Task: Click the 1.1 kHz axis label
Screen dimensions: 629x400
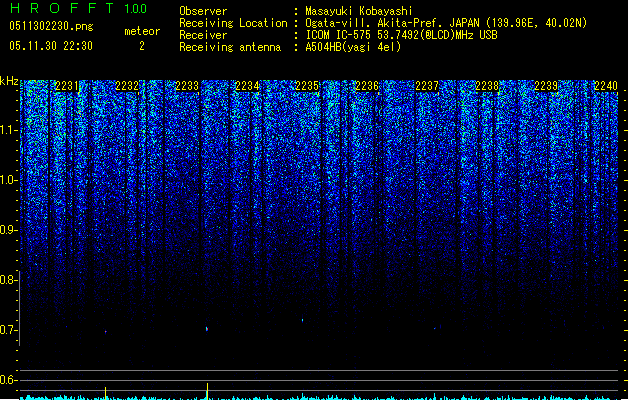Action: (9, 130)
